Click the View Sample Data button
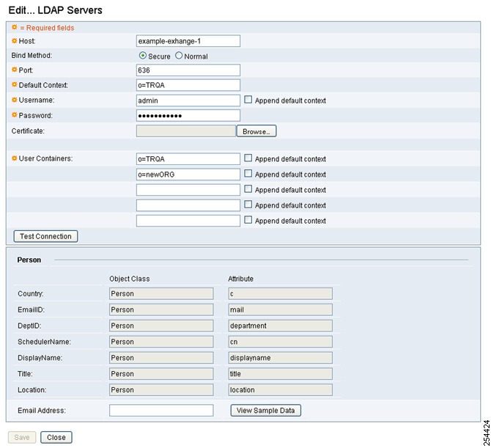The height and width of the screenshot is (448, 491). 266,411
